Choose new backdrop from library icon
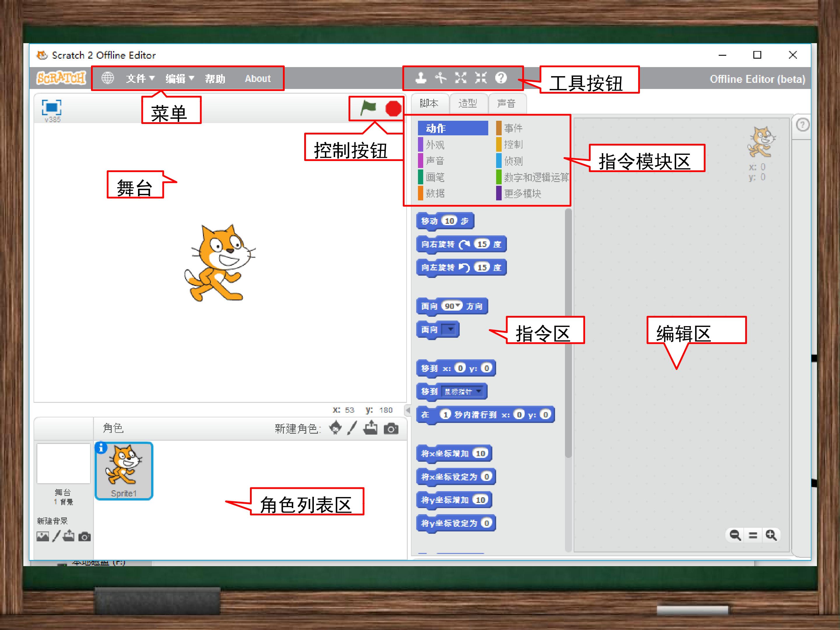840x630 pixels. 43,537
